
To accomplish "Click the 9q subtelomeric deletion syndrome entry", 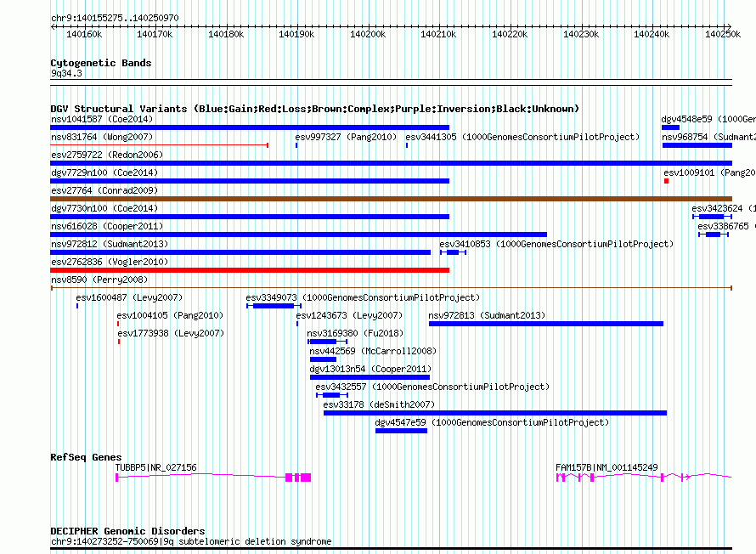I will click(191, 541).
